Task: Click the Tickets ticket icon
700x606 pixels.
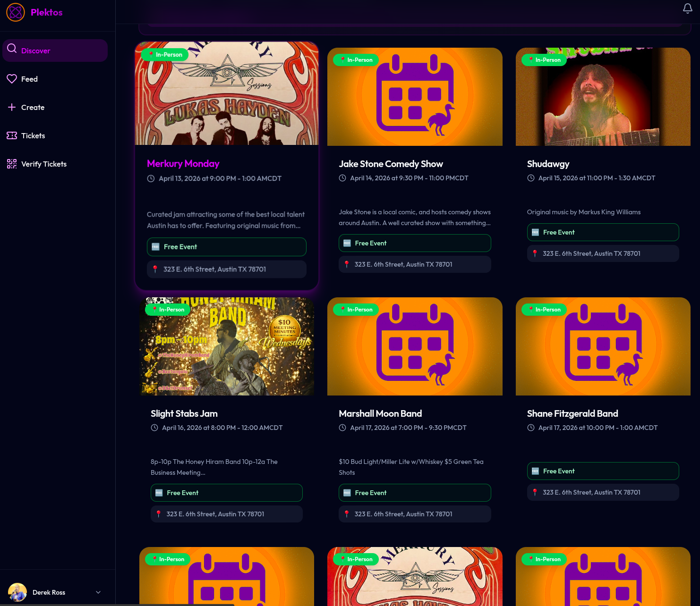Action: coord(12,135)
